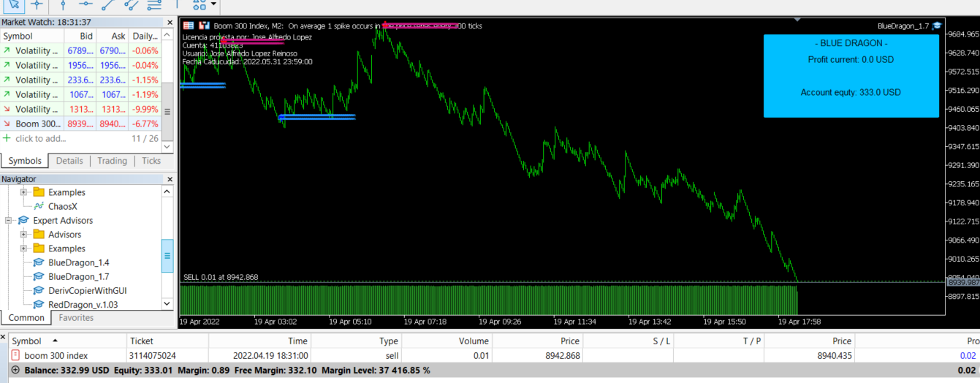Click SELL 0.01 at 8942.868 order line label

(221, 277)
